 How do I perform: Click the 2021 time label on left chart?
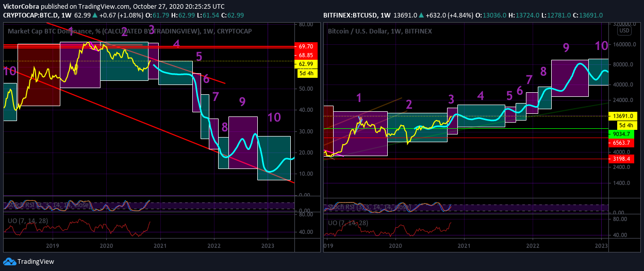pyautogui.click(x=160, y=246)
